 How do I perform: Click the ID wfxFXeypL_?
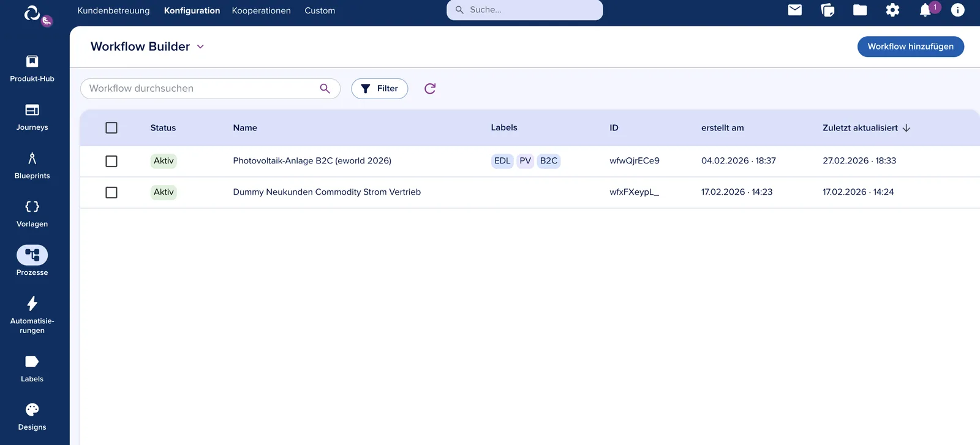click(634, 192)
